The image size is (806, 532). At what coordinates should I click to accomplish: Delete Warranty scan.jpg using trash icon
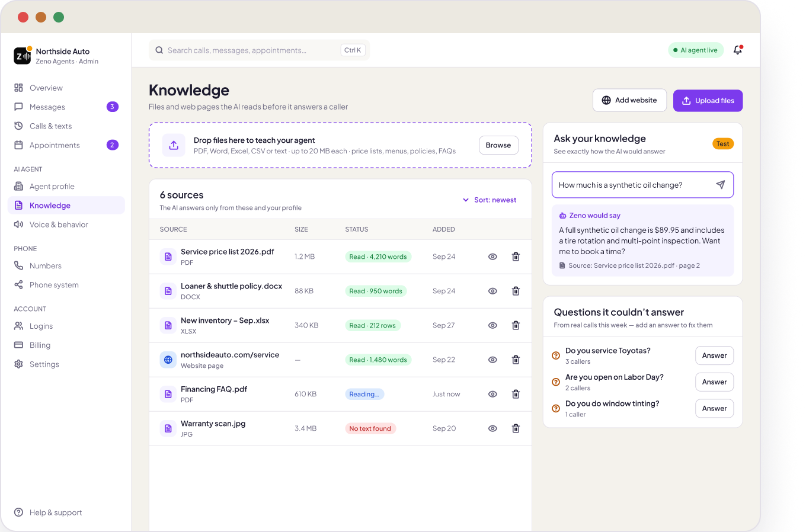click(516, 428)
